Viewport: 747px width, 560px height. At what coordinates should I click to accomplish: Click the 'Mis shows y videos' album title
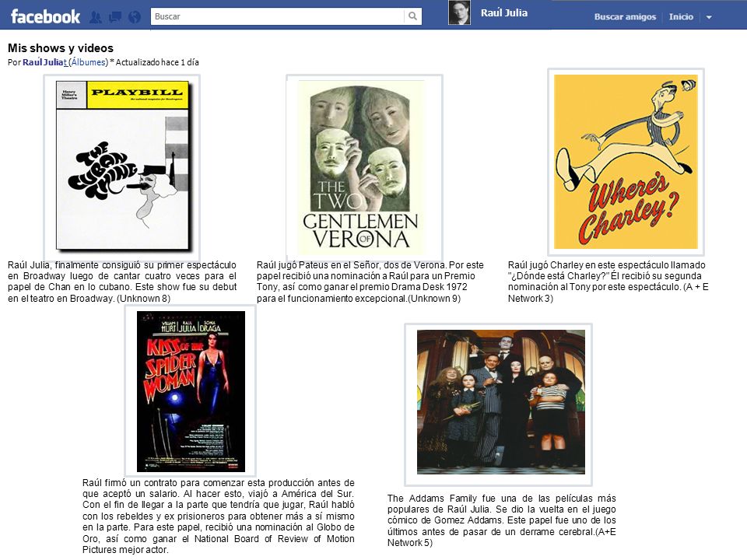click(x=61, y=48)
